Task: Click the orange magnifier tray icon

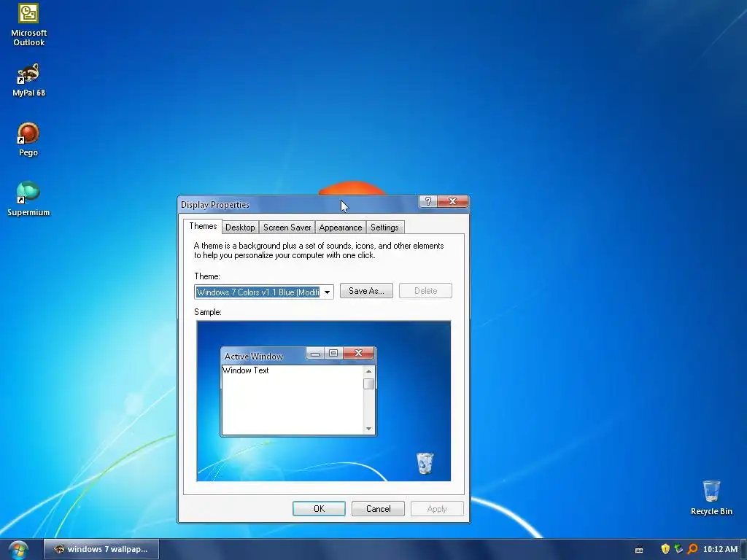Action: coord(693,549)
